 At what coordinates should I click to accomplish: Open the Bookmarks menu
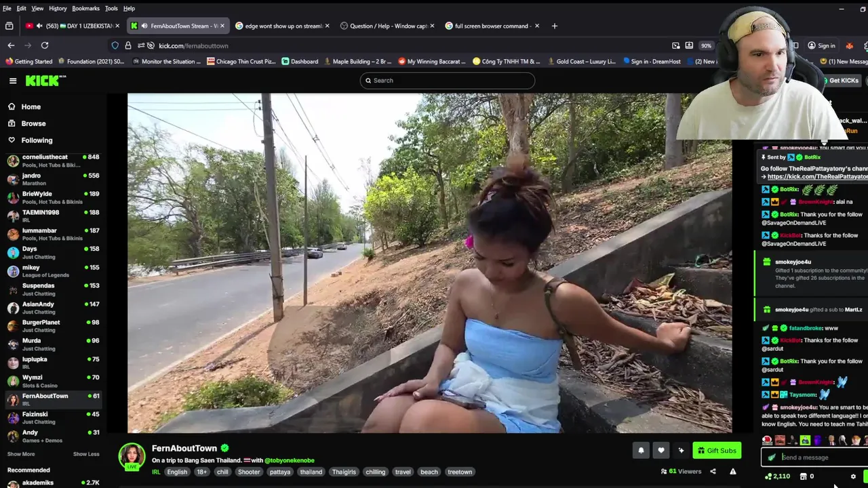tap(85, 8)
